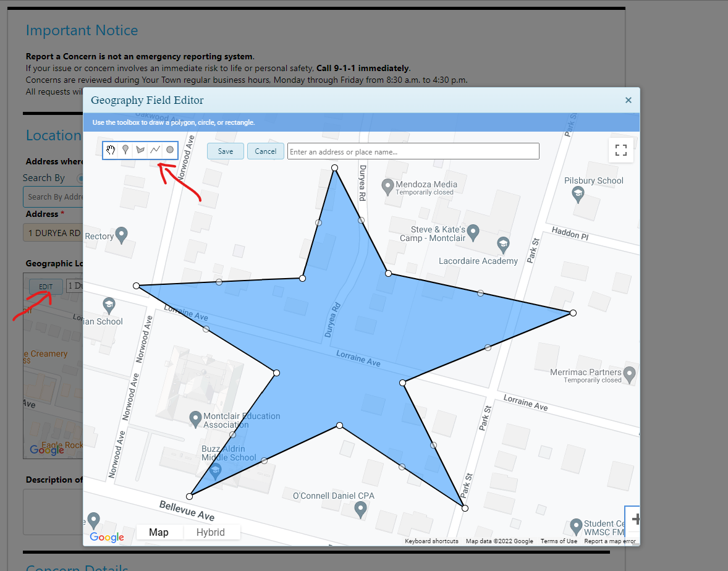The image size is (728, 571).
Task: Click the Mendoza Media map pin
Action: click(387, 185)
